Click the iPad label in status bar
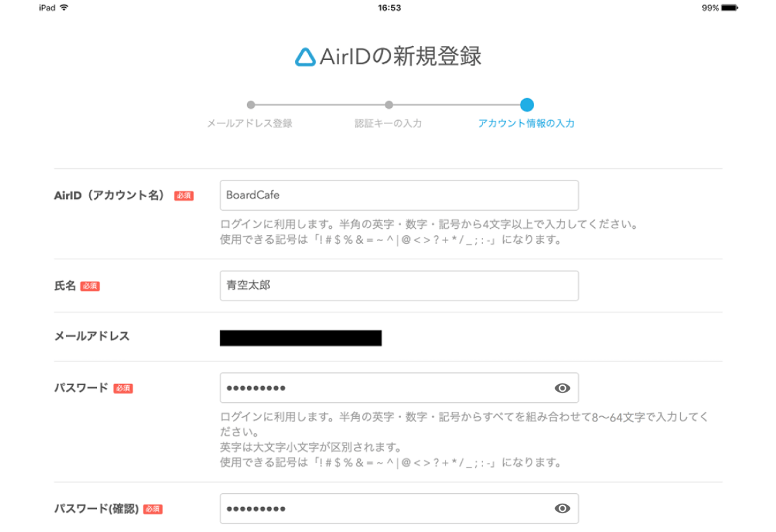Viewport: 776px width, 532px height. pyautogui.click(x=47, y=8)
